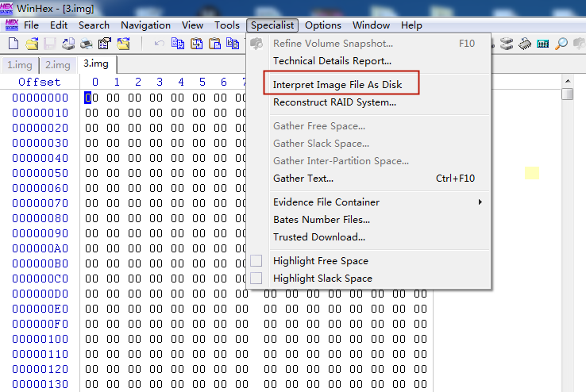Open the Help menu
The width and height of the screenshot is (586, 392).
[411, 25]
